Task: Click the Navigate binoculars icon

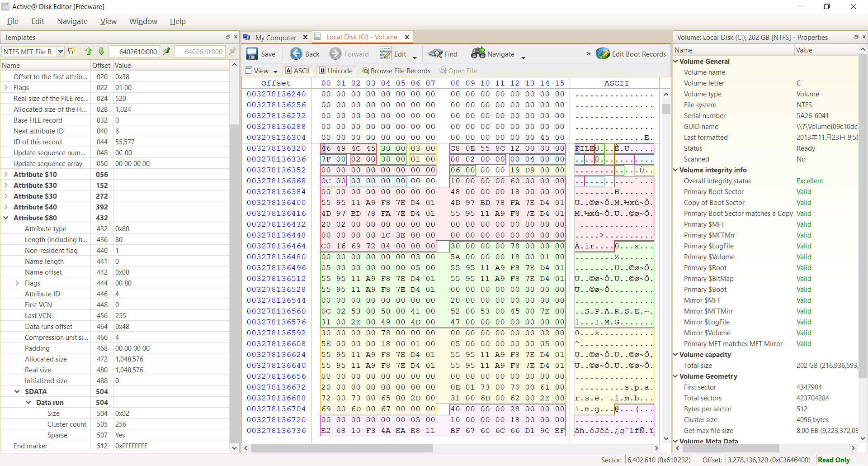Action: click(x=478, y=54)
